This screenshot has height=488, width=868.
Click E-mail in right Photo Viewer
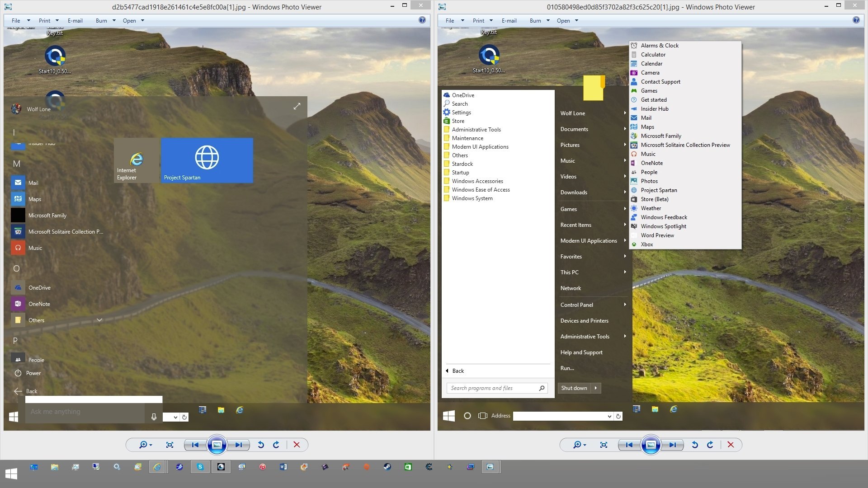[x=509, y=21]
